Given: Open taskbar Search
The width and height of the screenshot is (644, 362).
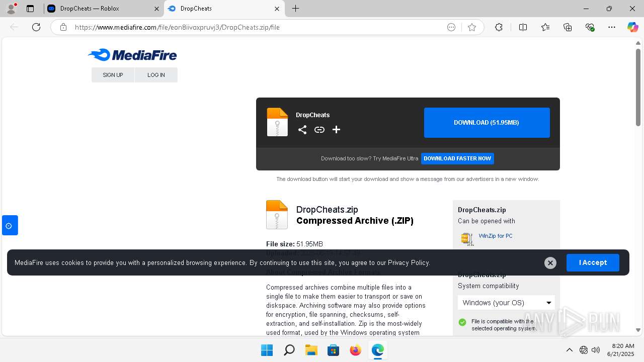Looking at the screenshot, I should tap(289, 350).
